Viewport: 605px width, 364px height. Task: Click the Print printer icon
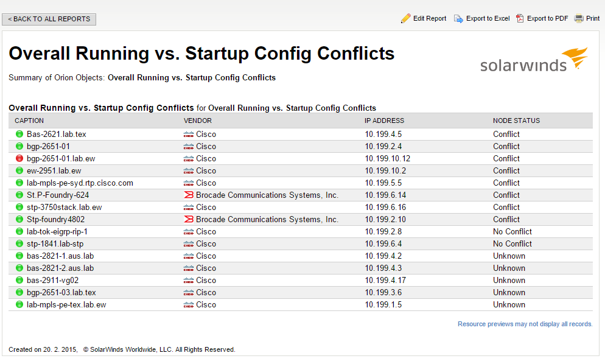pos(579,19)
